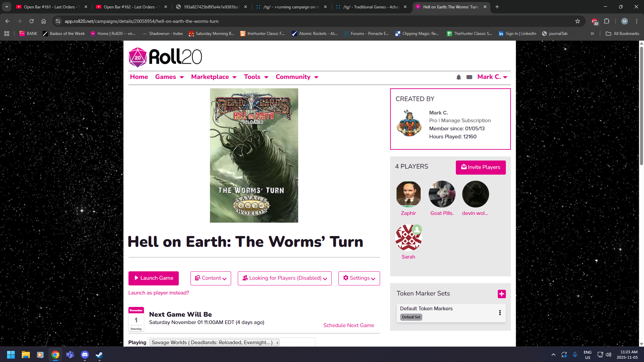Screen dimensions: 644x362
Task: Open the BANK bookmark
Action: [28, 34]
